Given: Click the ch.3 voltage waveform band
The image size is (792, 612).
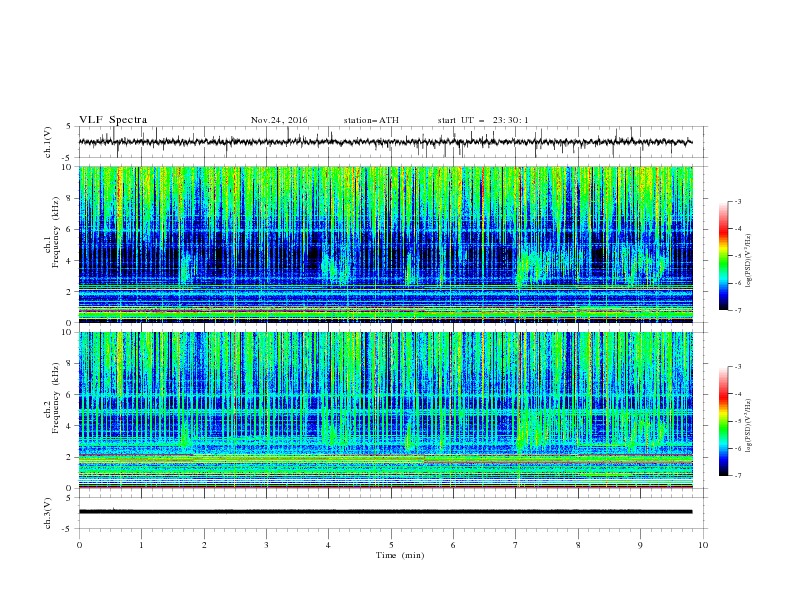Looking at the screenshot, I should 385,512.
